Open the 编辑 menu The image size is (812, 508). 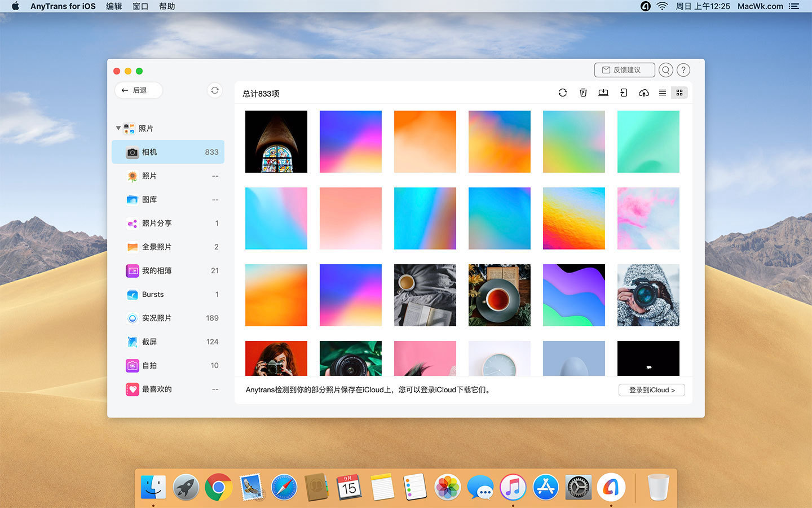point(114,6)
